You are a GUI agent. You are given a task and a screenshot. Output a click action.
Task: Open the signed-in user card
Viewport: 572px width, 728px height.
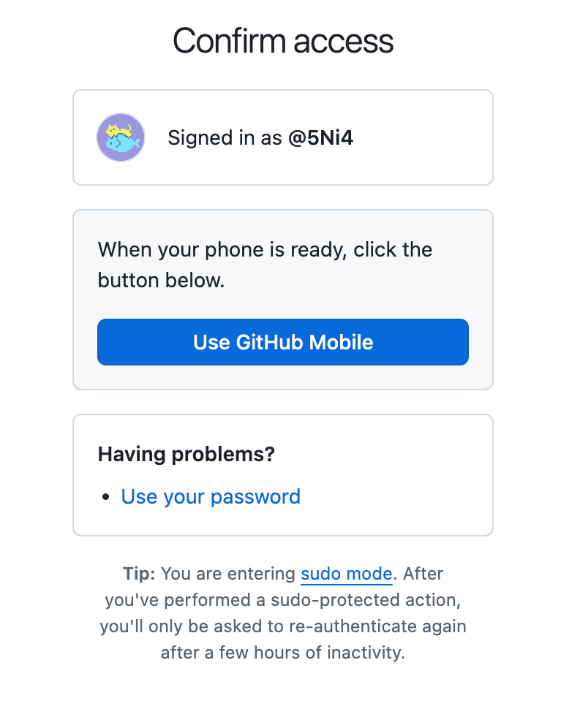click(x=283, y=137)
